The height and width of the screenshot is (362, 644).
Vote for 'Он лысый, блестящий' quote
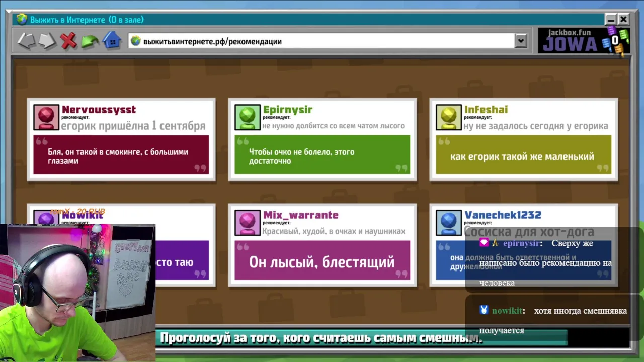click(x=322, y=260)
